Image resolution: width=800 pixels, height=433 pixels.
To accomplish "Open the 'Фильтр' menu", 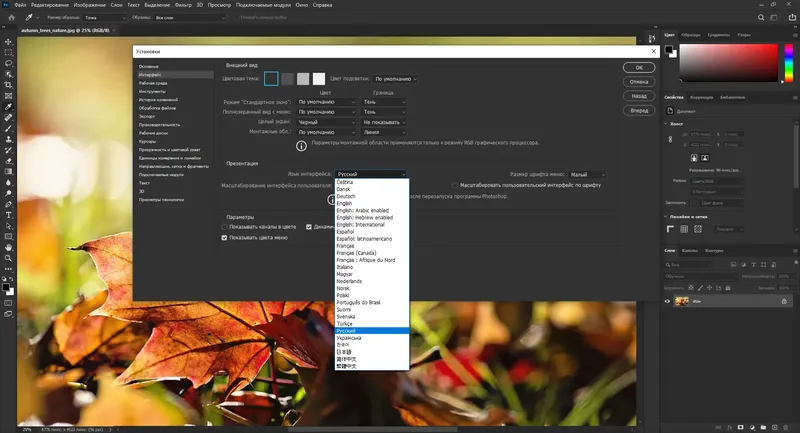I will (183, 5).
